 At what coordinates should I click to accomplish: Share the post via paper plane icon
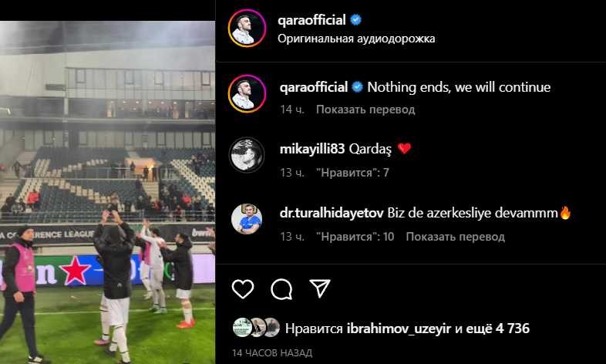click(320, 288)
